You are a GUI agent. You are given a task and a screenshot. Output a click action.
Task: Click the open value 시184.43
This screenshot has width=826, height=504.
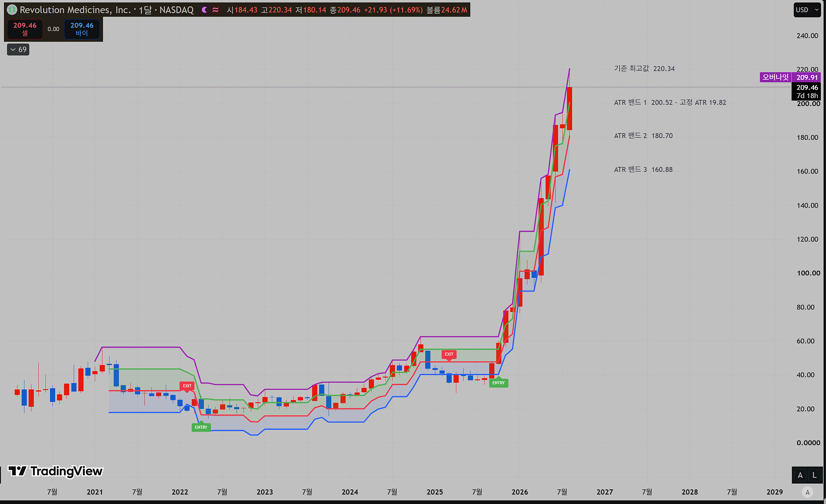click(242, 10)
